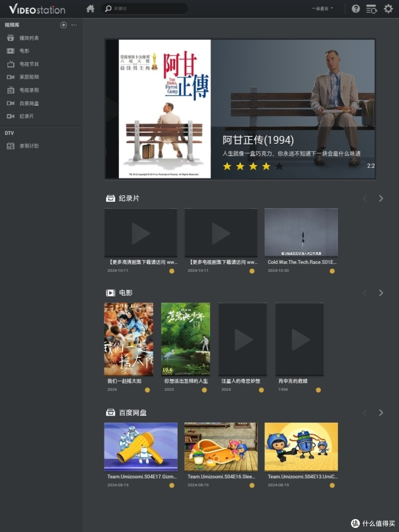The width and height of the screenshot is (399, 532).
Task: Toggle watched dot for Team.Umizoomi.S04E16
Action: pyautogui.click(x=252, y=485)
